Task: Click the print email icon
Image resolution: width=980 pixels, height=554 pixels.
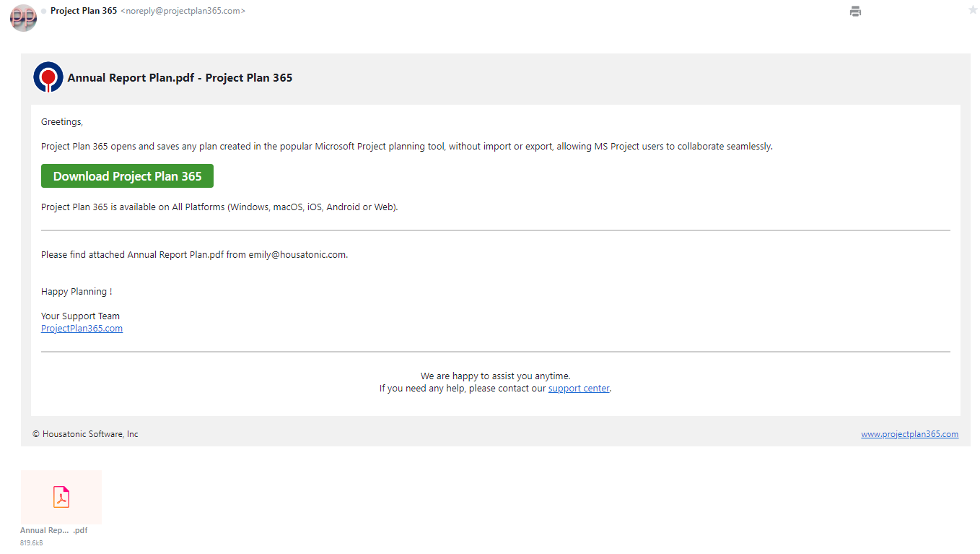Action: click(x=855, y=11)
